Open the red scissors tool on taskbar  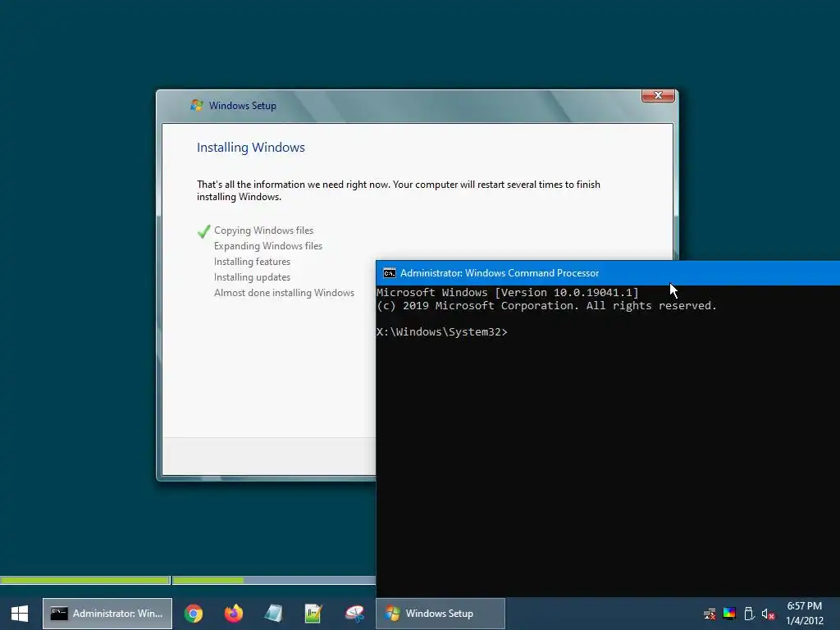coord(354,614)
